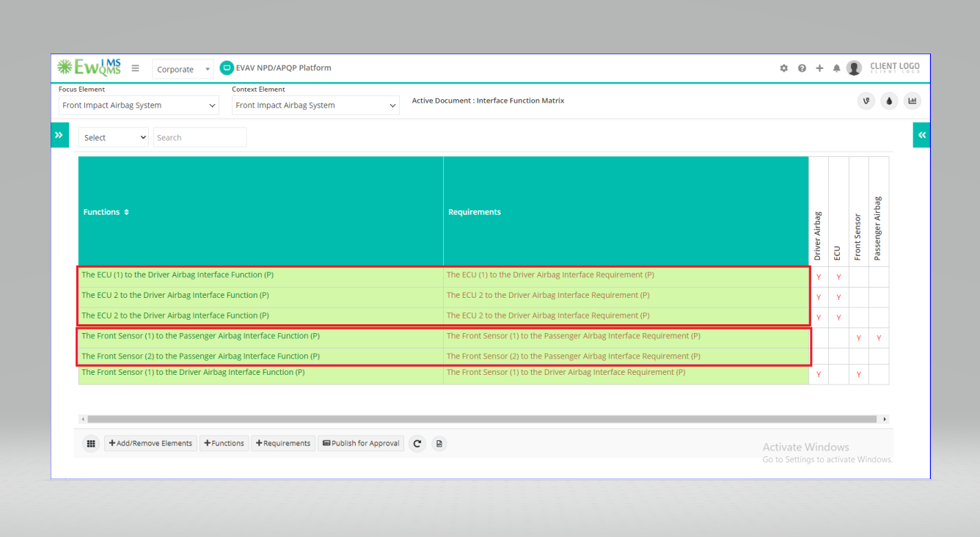Click Y under Driver Airbag in ECU (1) row

pyautogui.click(x=819, y=277)
